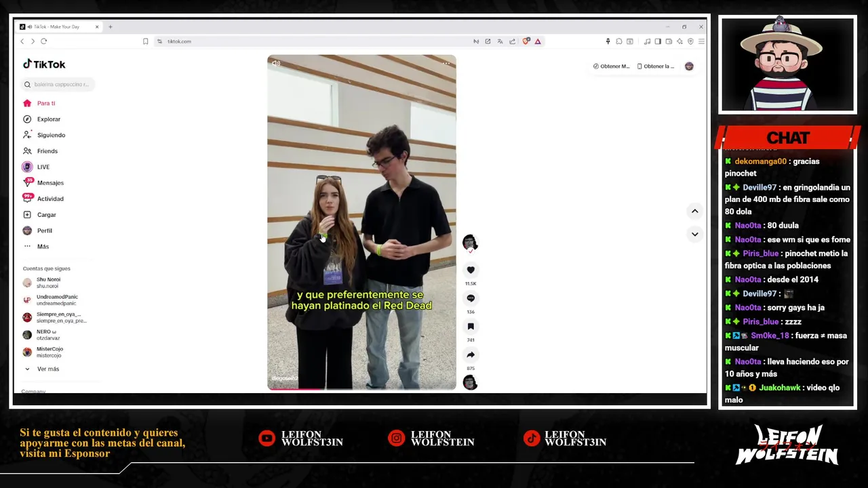Open Cargar upload page

[x=39, y=215]
